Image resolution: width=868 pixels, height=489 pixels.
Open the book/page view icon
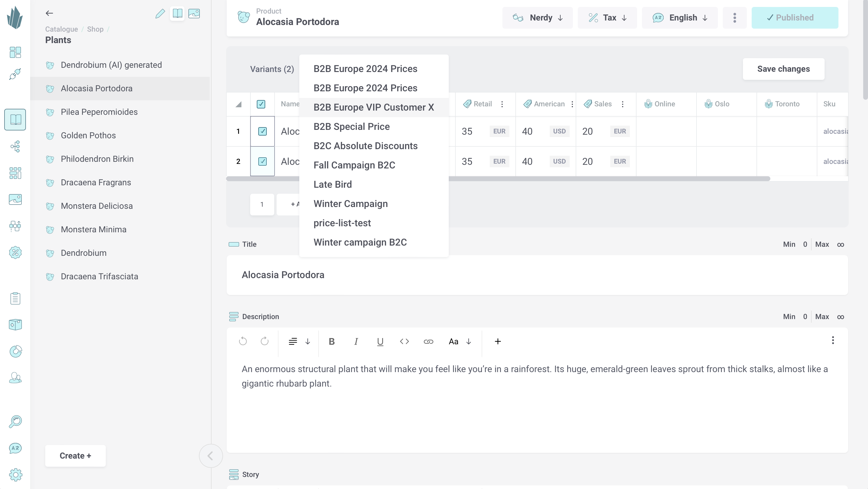177,13
